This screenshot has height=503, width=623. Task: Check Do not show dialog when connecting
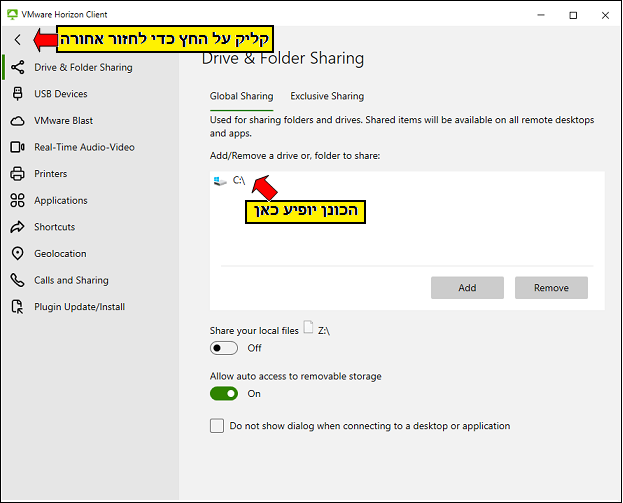[x=217, y=426]
